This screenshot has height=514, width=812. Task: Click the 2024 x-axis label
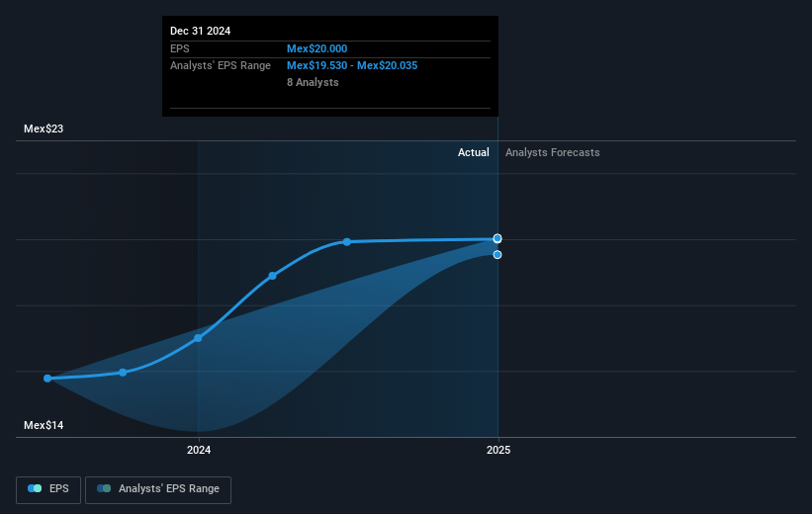(199, 450)
